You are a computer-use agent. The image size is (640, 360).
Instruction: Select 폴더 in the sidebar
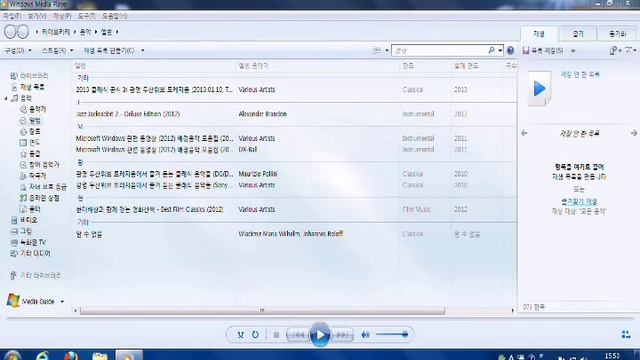click(x=34, y=209)
